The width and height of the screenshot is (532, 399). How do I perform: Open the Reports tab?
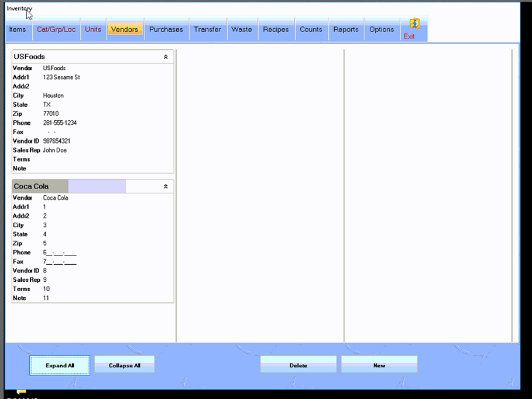coord(346,29)
